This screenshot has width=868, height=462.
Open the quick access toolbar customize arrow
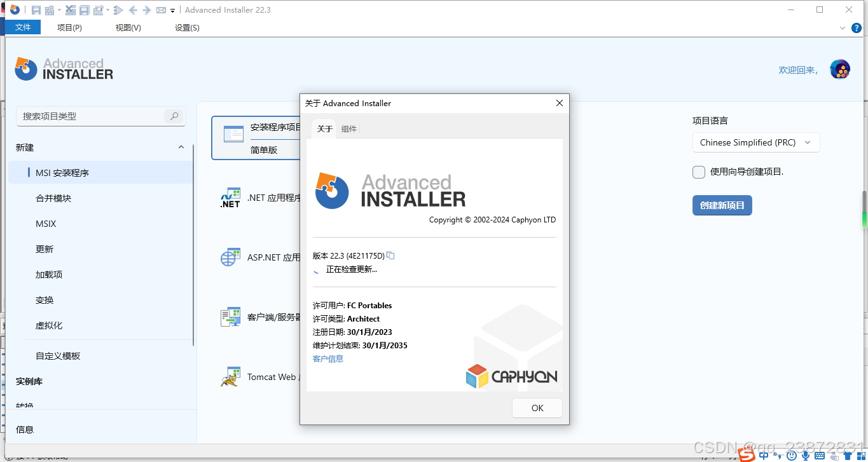(173, 11)
